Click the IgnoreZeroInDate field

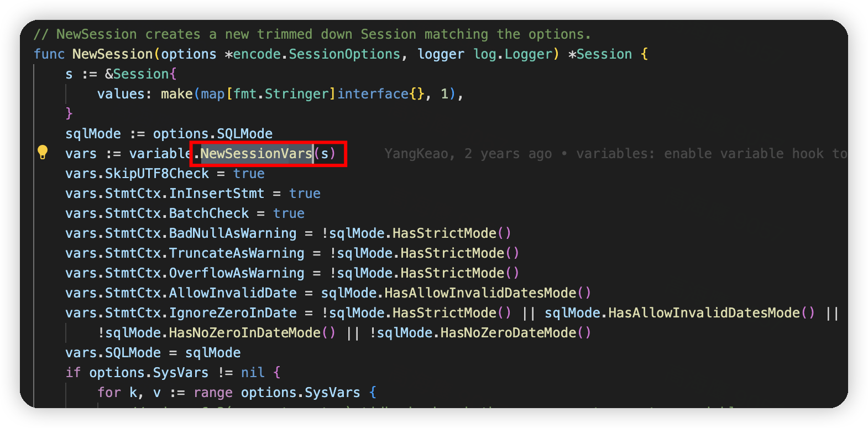coord(233,313)
